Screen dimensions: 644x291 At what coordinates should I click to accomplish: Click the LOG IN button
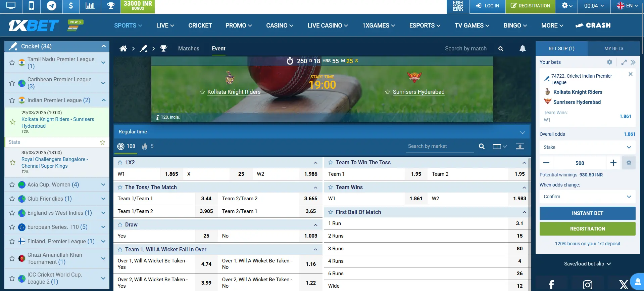[487, 6]
